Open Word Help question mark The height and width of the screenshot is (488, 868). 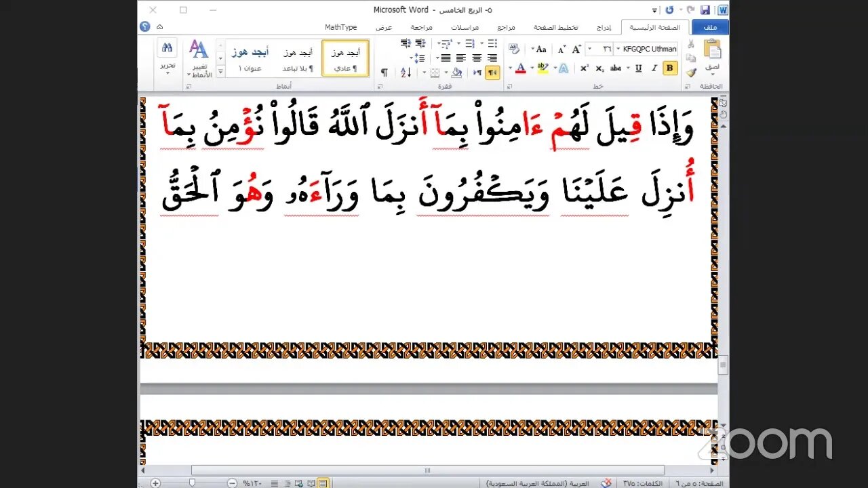[144, 26]
